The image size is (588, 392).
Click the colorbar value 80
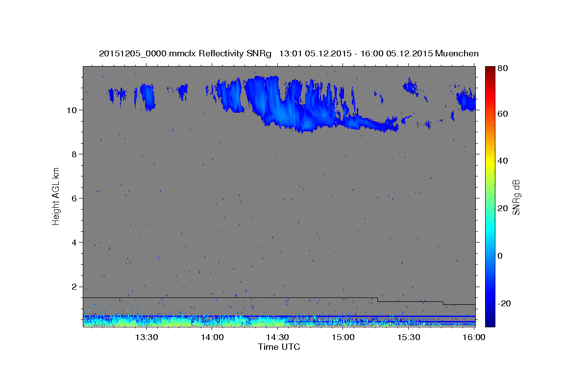click(x=502, y=69)
